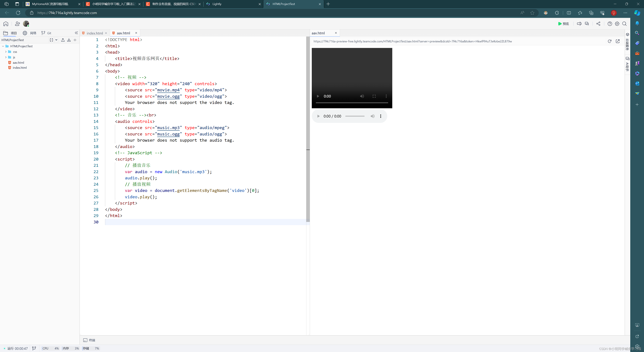
Task: Switch to the 项目 project tab
Action: pyautogui.click(x=10, y=33)
